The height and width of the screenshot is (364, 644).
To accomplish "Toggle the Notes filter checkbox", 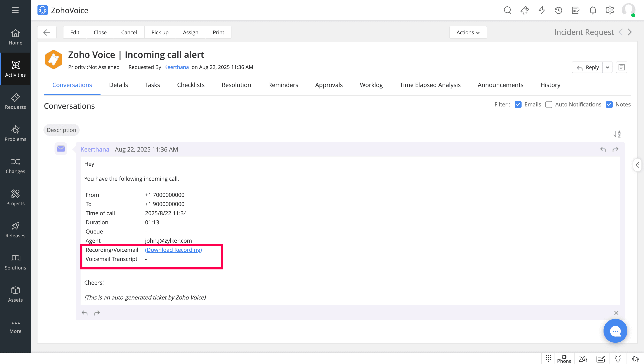I will [609, 105].
